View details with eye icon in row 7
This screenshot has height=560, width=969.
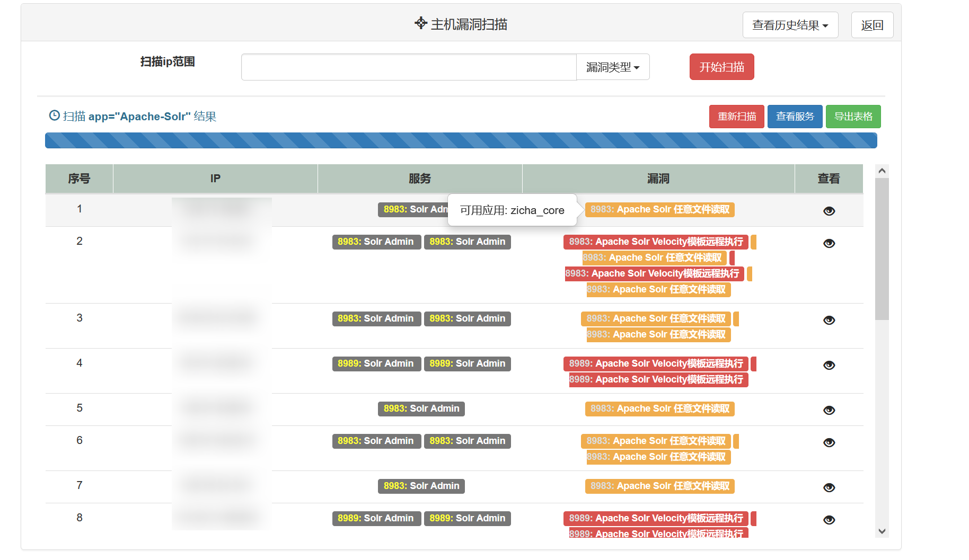829,487
